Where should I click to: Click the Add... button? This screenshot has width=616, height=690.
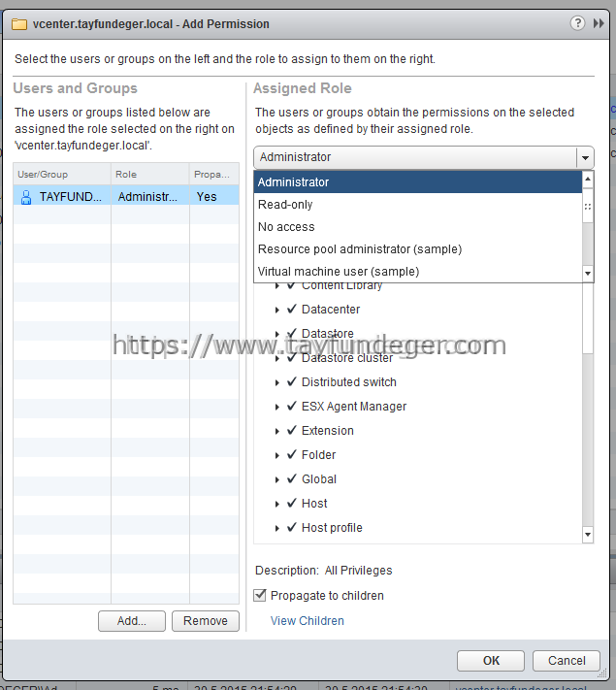132,621
